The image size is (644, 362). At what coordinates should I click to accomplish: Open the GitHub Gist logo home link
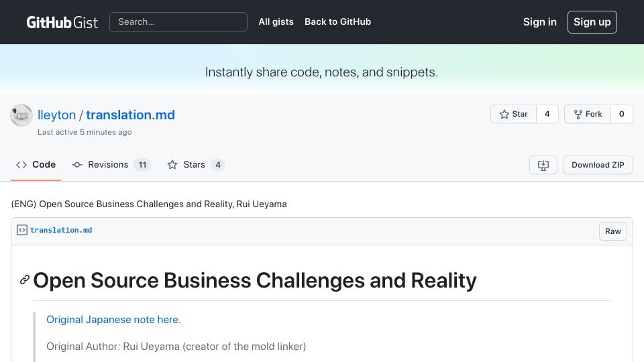pos(62,22)
